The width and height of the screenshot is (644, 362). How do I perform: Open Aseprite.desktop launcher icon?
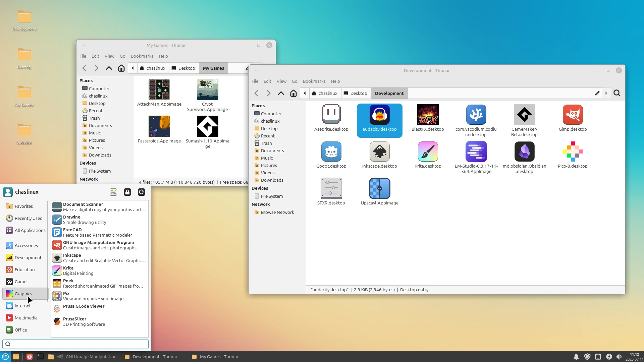(331, 115)
